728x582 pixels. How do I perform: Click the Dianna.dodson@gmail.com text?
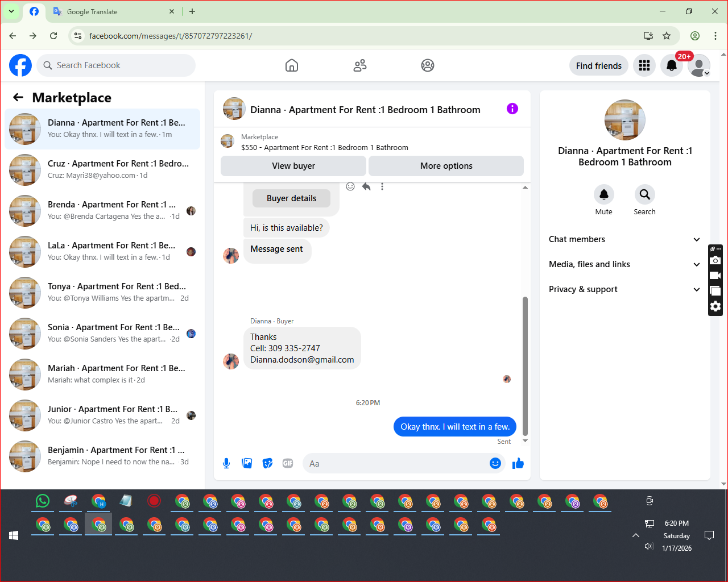(x=302, y=360)
